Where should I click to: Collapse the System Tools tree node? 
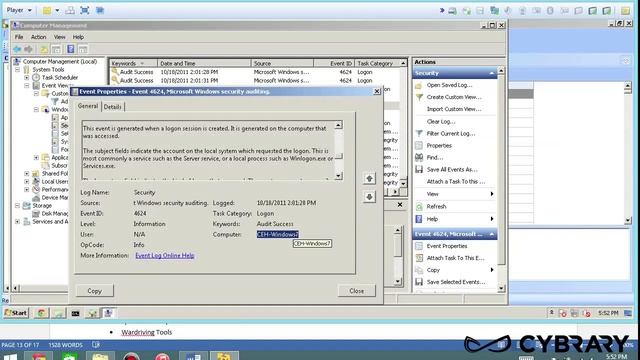(18, 69)
